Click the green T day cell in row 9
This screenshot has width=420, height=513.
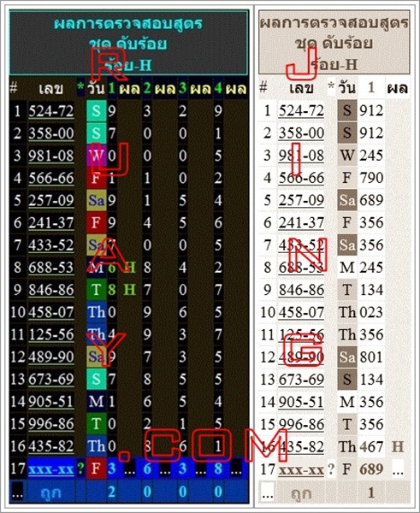coord(97,290)
